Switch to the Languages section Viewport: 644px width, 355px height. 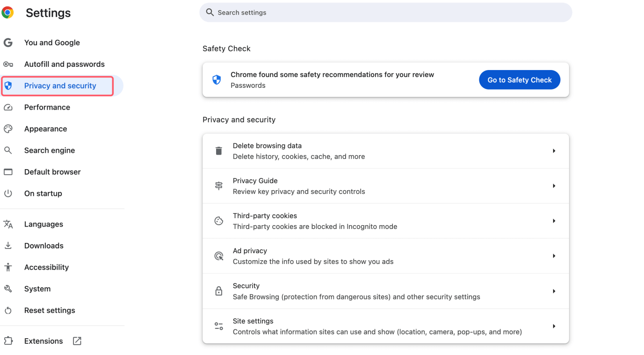click(x=43, y=224)
